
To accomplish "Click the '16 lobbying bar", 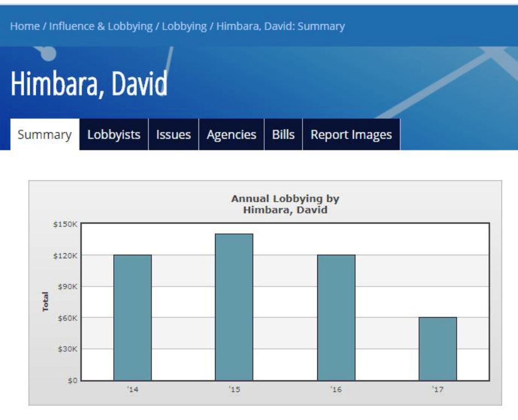I will coord(336,318).
